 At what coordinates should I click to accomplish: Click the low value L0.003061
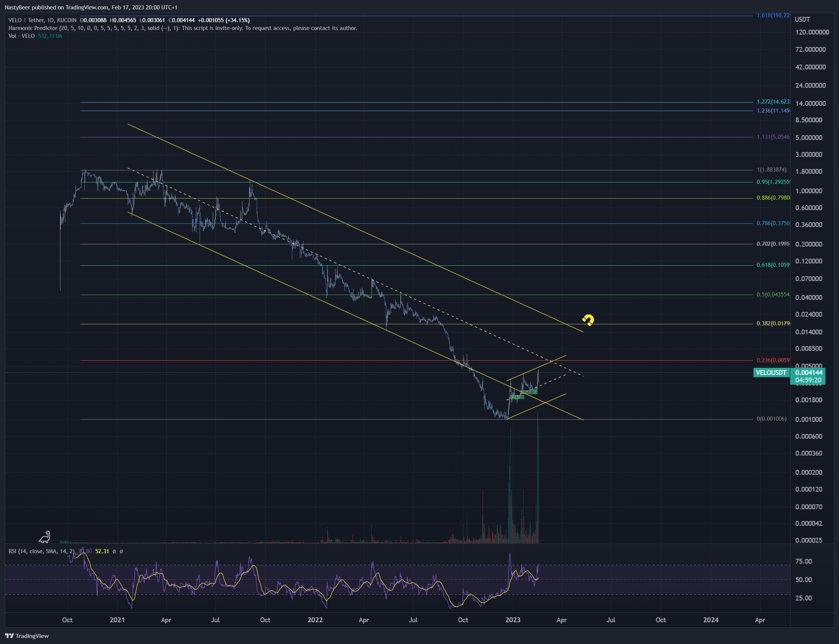pos(152,20)
